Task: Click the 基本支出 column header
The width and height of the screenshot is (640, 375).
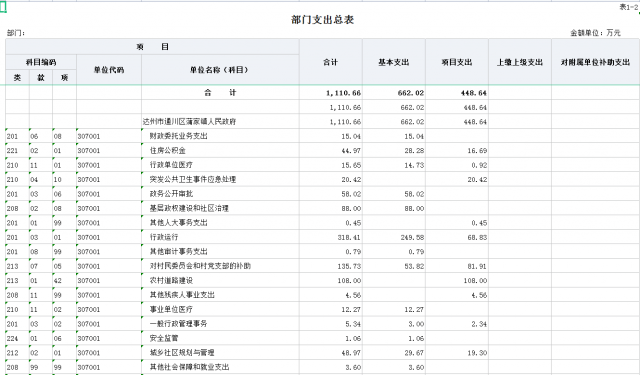Action: 394,62
